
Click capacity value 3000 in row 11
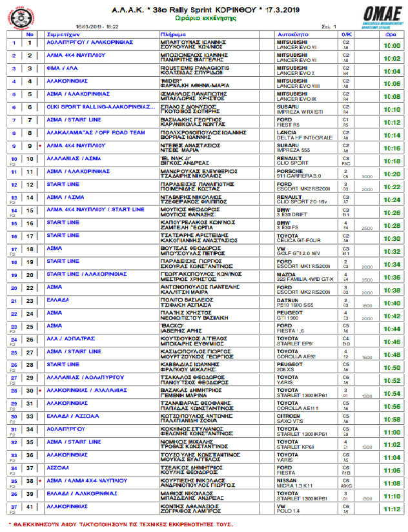click(x=367, y=177)
